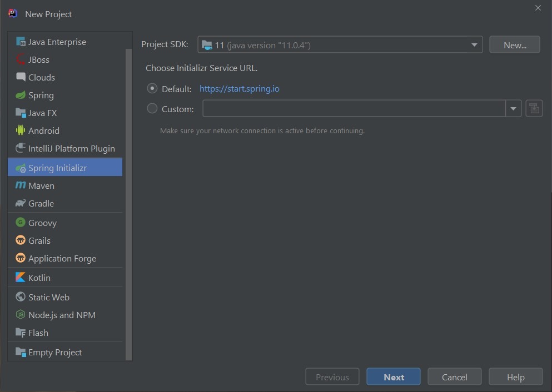Pick the Clouds project type
Screen dimensions: 552x392
[65, 77]
